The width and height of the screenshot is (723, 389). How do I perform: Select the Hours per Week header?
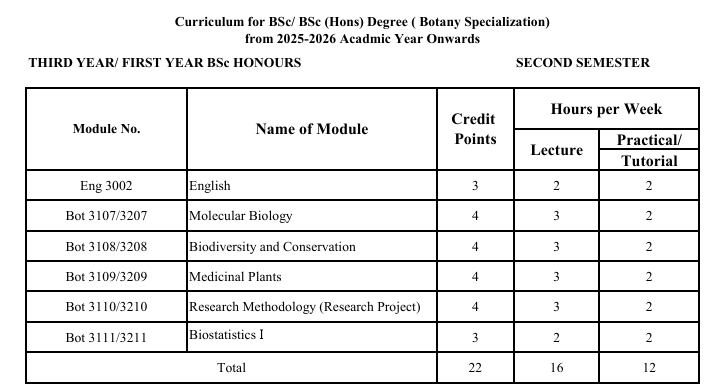click(606, 109)
